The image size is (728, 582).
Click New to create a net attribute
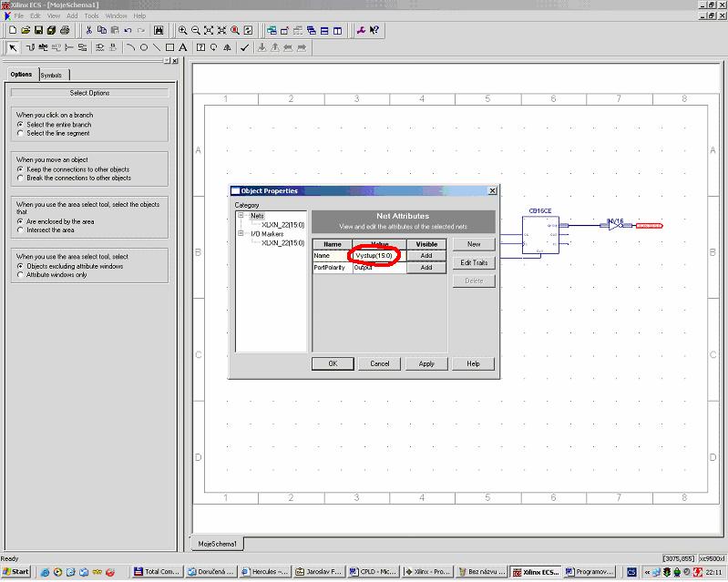pyautogui.click(x=474, y=244)
